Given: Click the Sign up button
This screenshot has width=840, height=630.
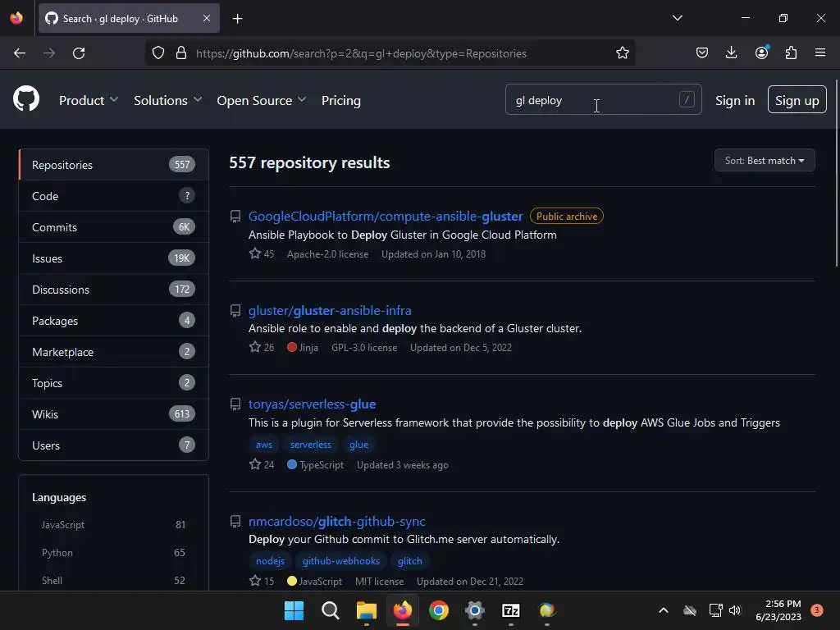Looking at the screenshot, I should tap(797, 99).
